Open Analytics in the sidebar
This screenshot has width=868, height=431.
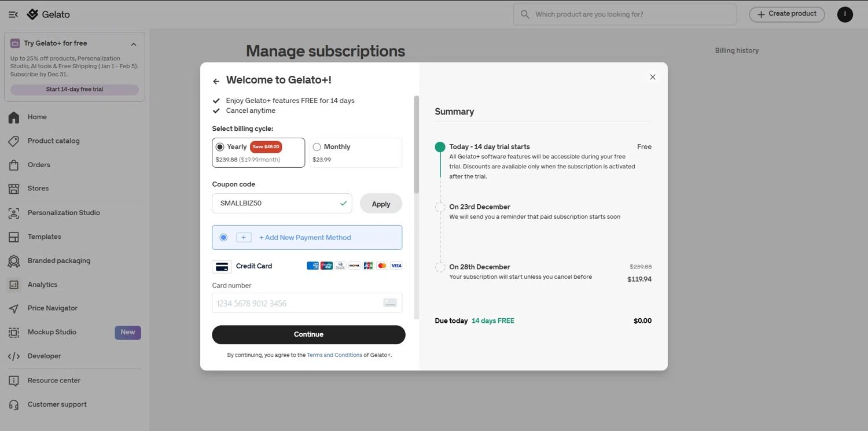[x=42, y=285]
